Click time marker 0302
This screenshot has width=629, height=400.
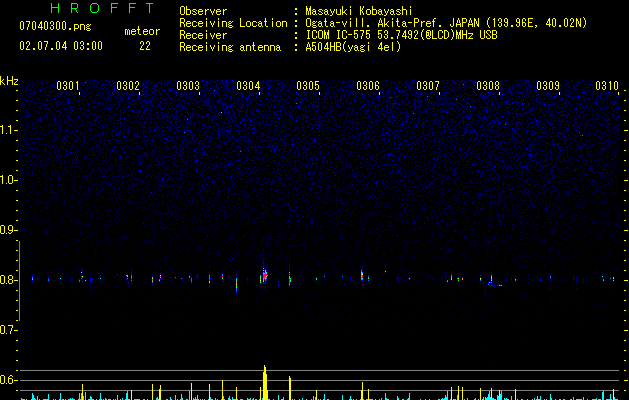[128, 86]
